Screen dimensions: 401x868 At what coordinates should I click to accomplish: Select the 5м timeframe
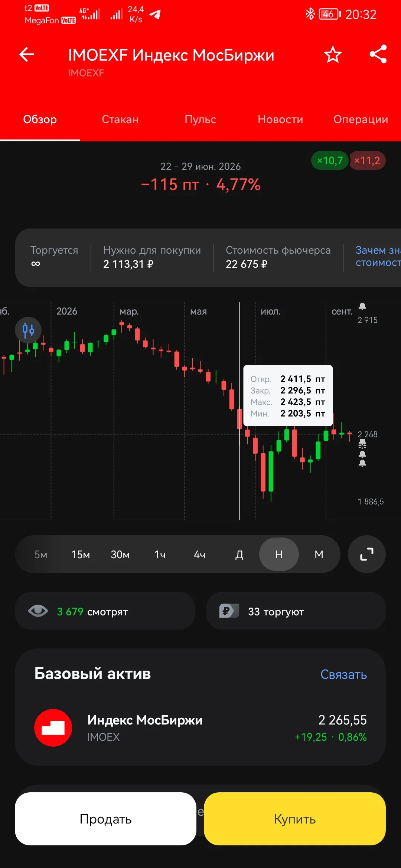(x=41, y=555)
